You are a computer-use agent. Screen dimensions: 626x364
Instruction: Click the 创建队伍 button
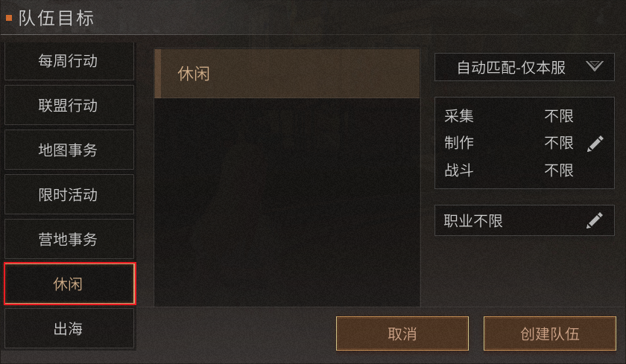550,333
